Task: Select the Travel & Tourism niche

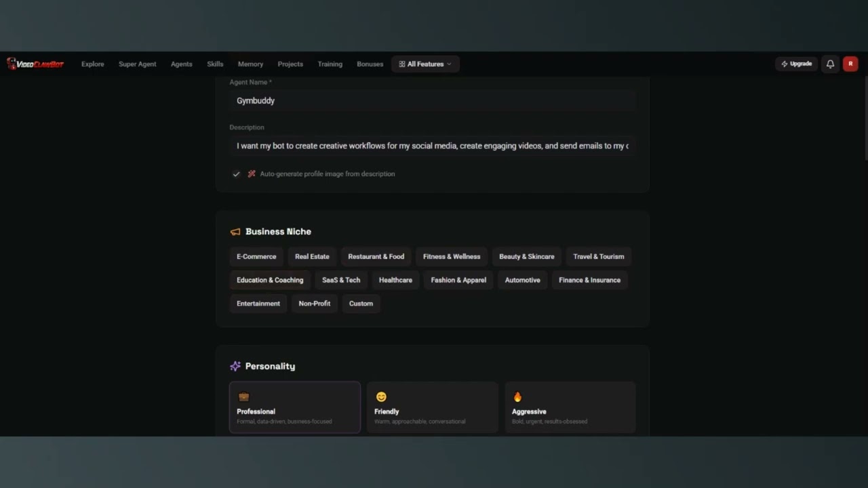Action: (599, 256)
